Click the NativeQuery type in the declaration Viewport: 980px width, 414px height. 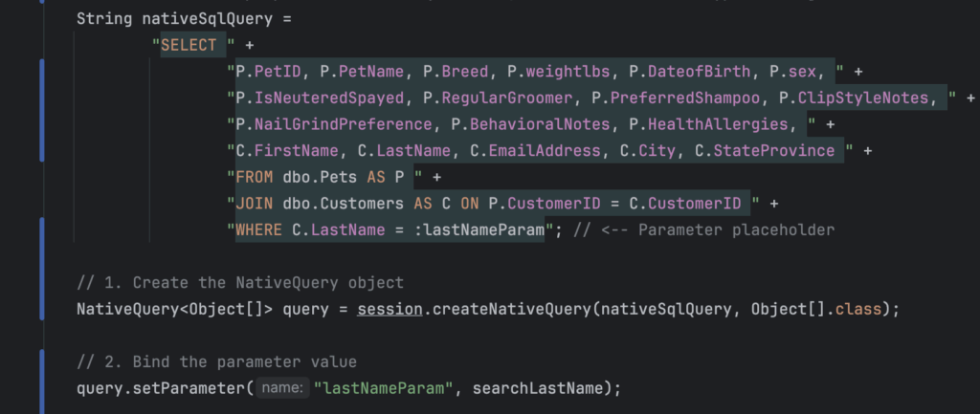click(126, 309)
